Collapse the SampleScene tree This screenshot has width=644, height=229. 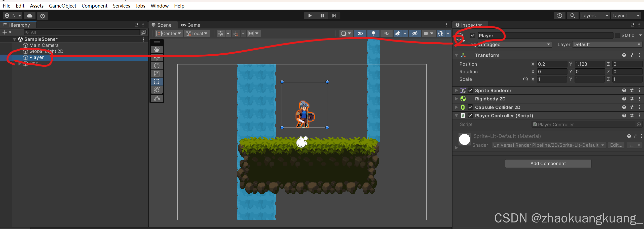click(x=14, y=39)
